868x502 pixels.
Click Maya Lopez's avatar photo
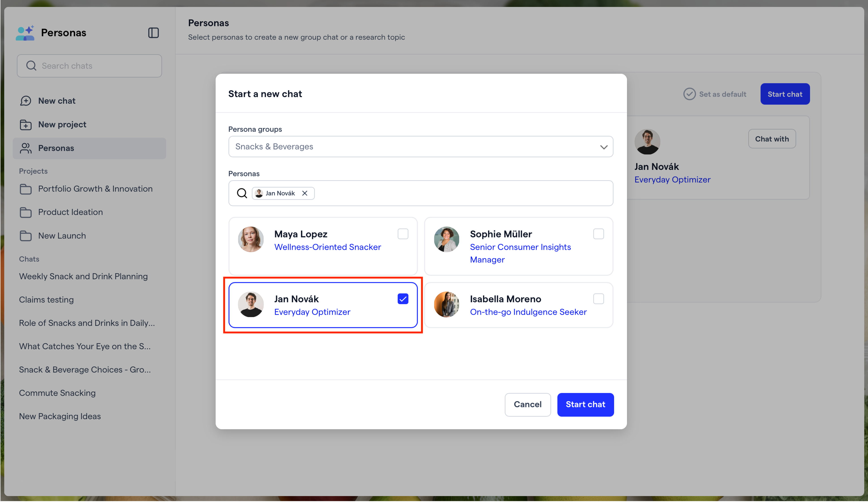(x=251, y=239)
